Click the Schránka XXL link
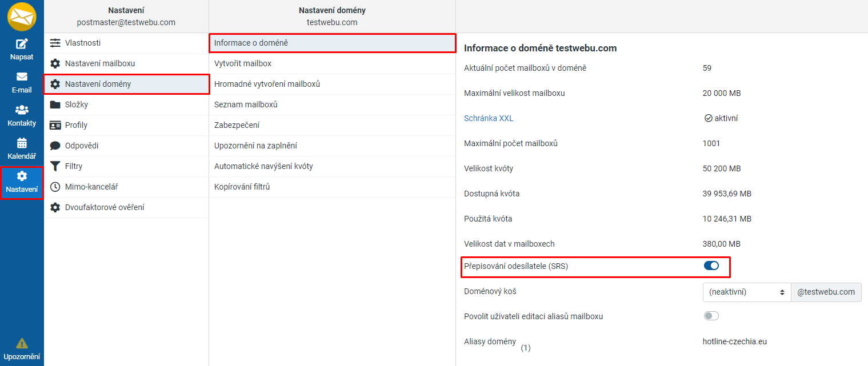Viewport: 868px width, 366px height. (489, 118)
